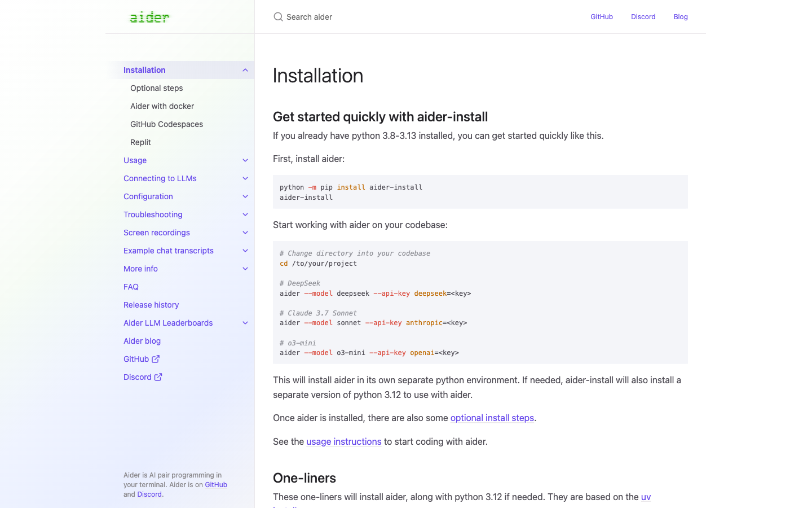Go to Troubleshooting in the sidebar

click(153, 214)
